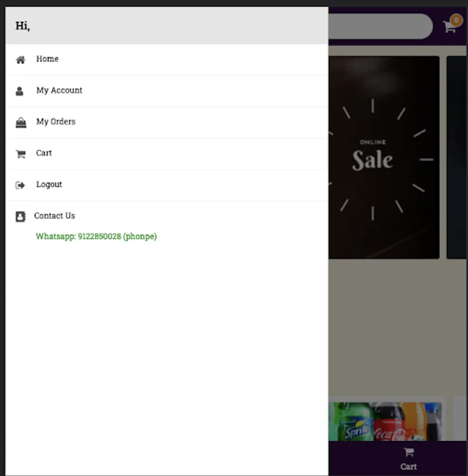Open the Online Sale banner
This screenshot has height=476, width=468.
click(384, 157)
